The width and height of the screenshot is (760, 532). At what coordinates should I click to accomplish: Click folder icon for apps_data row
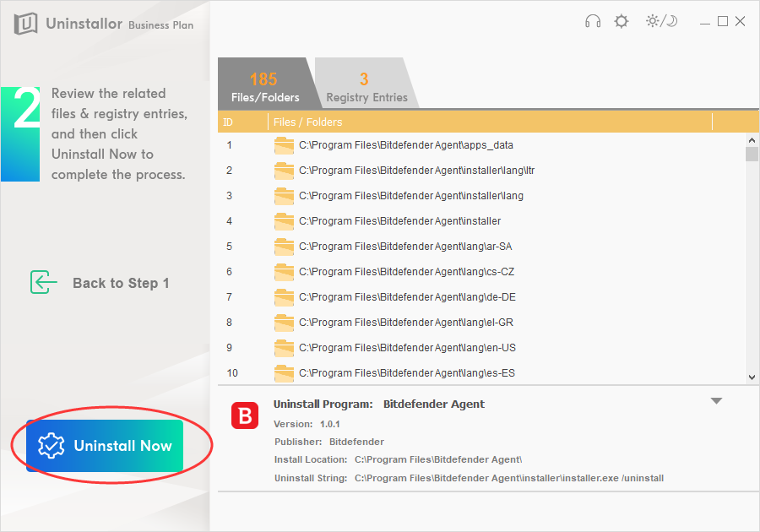pyautogui.click(x=284, y=145)
